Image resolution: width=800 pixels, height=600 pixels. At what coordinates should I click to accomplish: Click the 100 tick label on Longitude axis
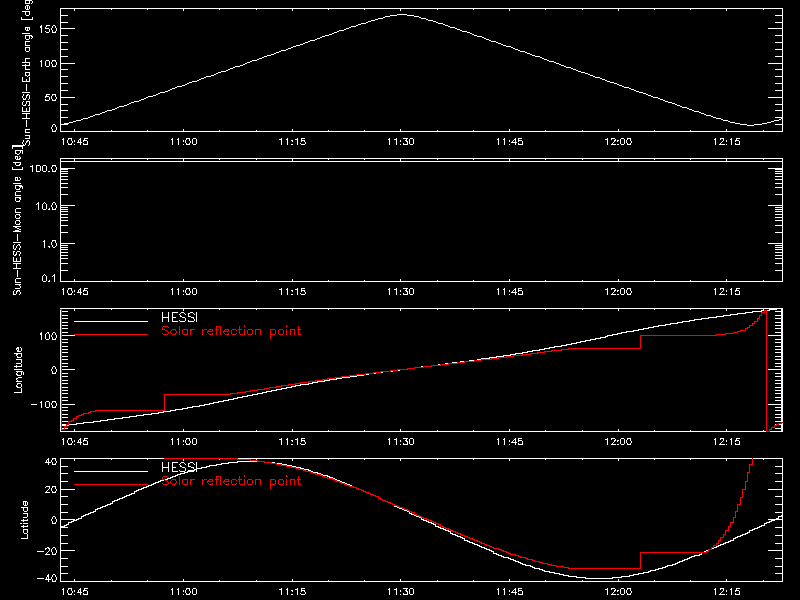click(48, 336)
